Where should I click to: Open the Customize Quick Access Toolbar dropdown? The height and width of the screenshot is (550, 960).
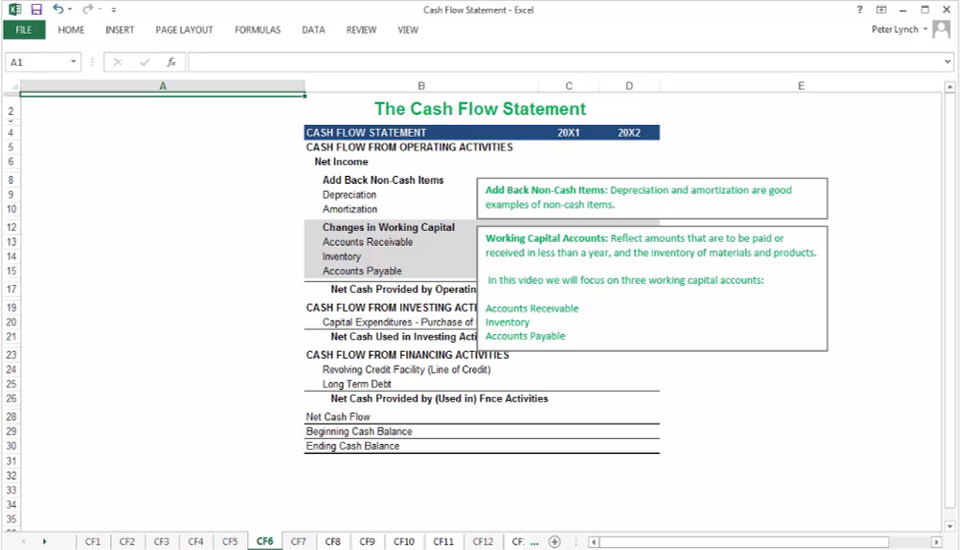114,10
